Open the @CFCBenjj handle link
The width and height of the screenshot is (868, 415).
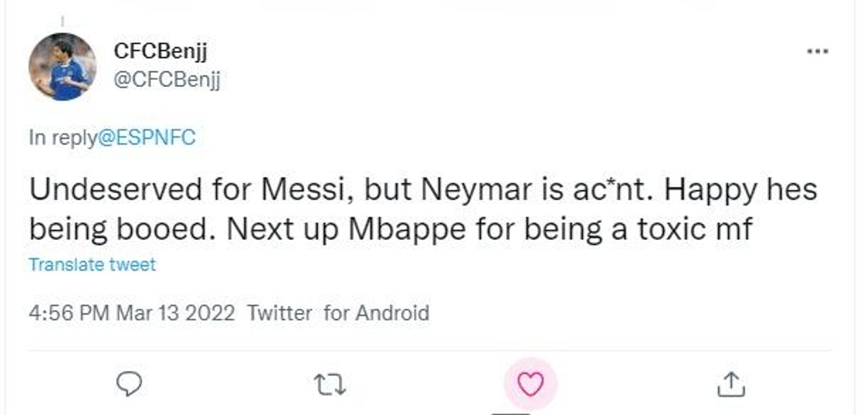[167, 80]
